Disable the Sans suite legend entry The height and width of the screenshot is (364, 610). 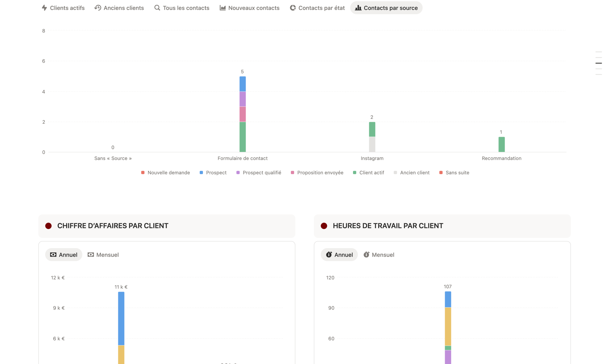click(454, 172)
